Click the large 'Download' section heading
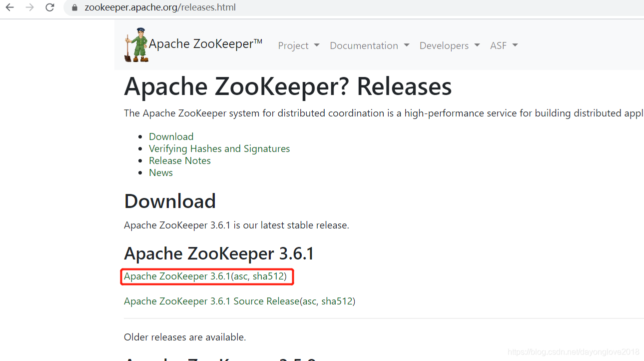 170,201
